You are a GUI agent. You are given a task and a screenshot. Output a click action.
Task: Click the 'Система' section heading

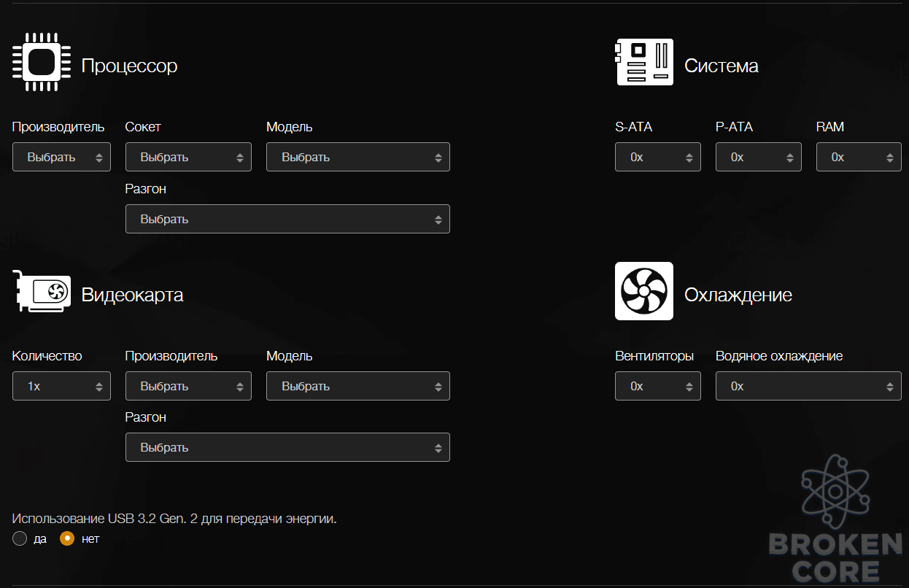tap(722, 66)
